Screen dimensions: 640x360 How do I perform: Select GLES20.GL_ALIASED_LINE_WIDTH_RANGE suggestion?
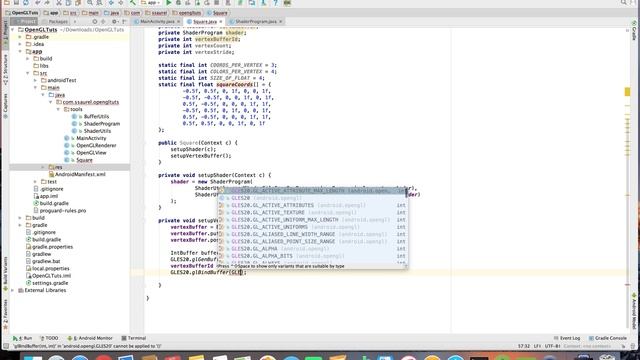pos(313,234)
